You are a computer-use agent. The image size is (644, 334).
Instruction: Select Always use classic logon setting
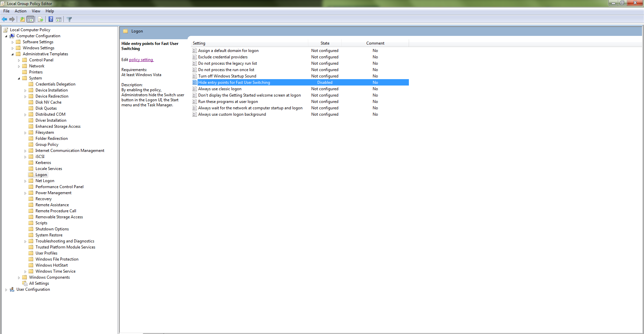click(x=220, y=89)
